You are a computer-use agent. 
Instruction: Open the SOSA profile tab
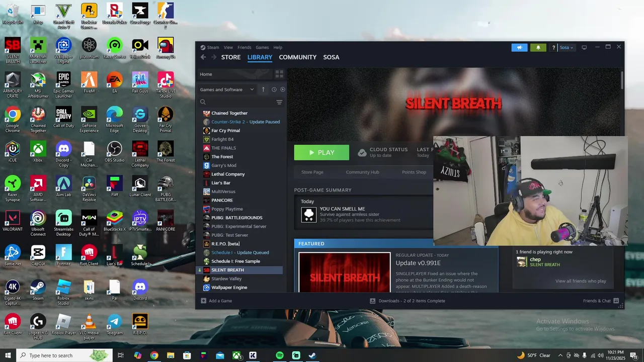click(x=331, y=57)
